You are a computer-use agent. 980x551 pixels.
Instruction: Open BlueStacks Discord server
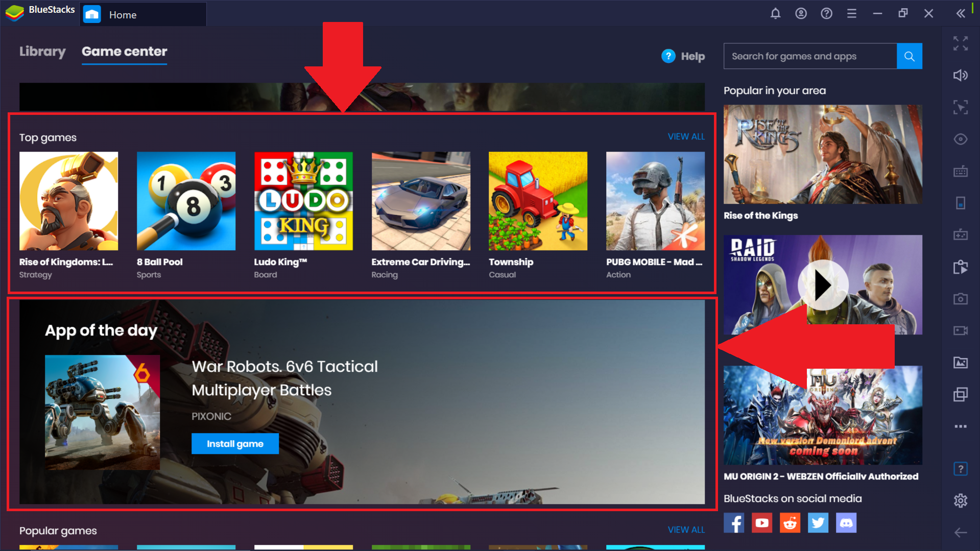[x=846, y=523]
